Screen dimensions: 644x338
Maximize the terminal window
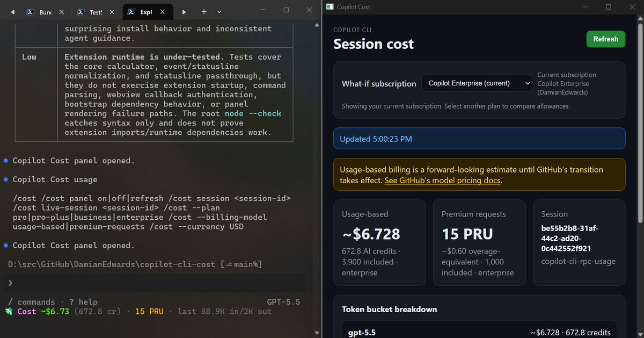tap(286, 10)
